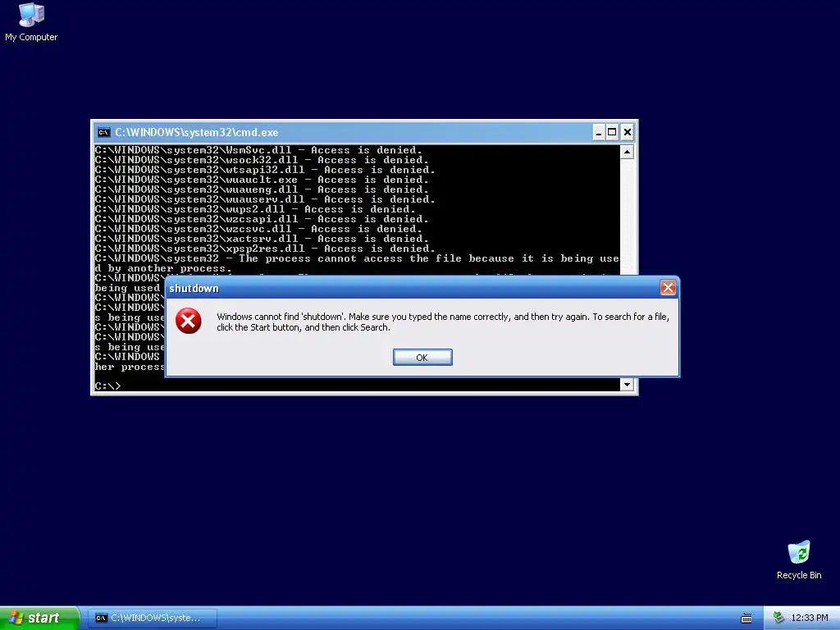Image resolution: width=840 pixels, height=630 pixels.
Task: Click the cmd.exe title bar system icon
Action: [103, 132]
